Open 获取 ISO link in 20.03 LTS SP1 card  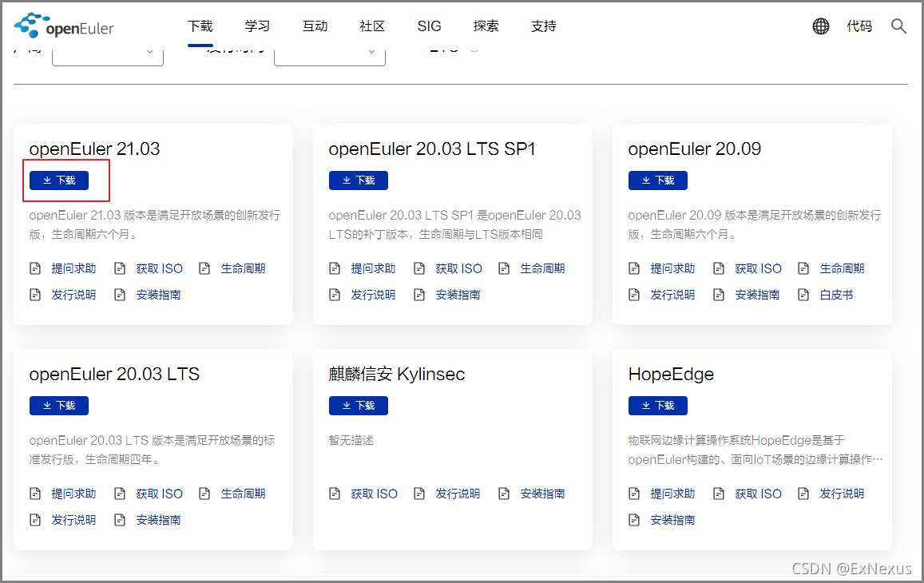click(458, 269)
